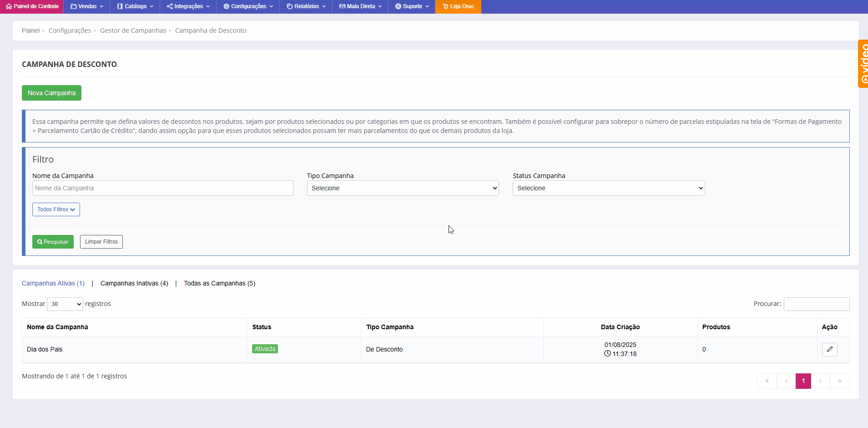This screenshot has width=868, height=428.
Task: Click the pencil edit icon for Dia dos Pais
Action: 829,349
